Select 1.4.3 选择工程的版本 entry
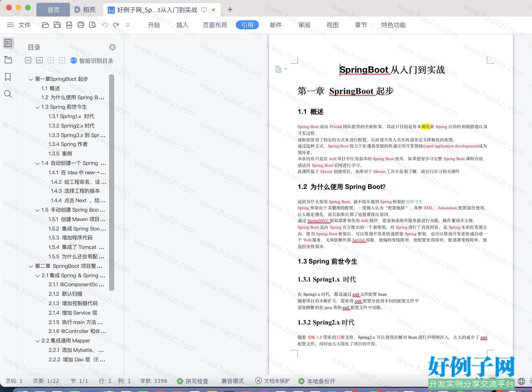The height and width of the screenshot is (392, 532). pos(75,191)
